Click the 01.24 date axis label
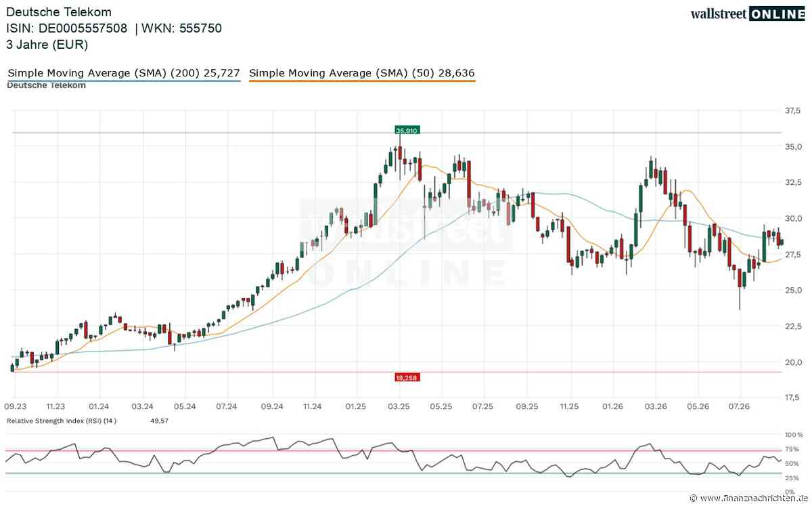 click(x=99, y=406)
